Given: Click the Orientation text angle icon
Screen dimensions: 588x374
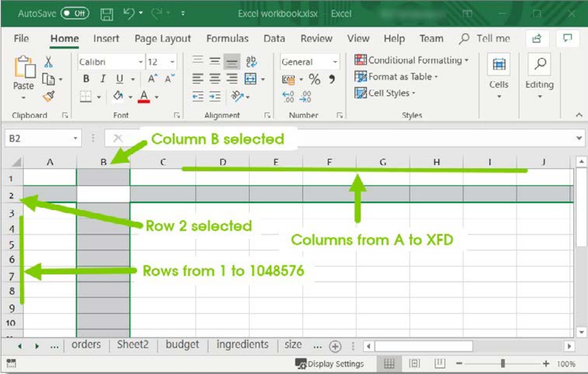Looking at the screenshot, I should (238, 97).
